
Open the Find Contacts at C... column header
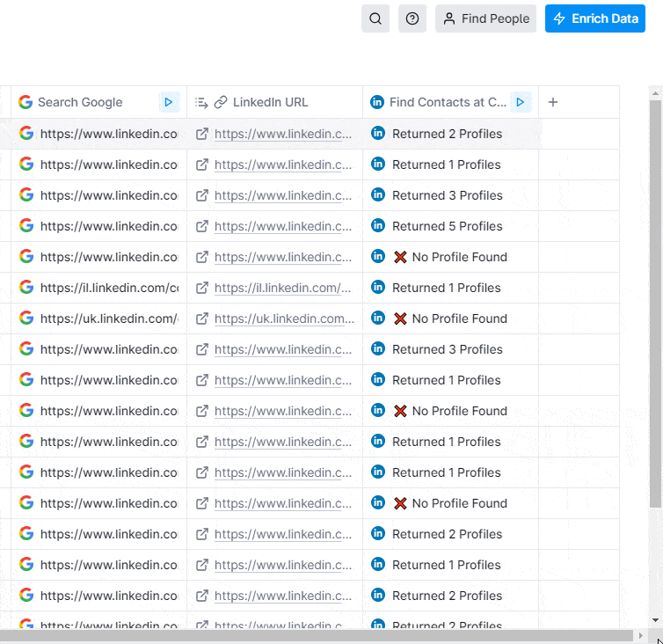(448, 102)
